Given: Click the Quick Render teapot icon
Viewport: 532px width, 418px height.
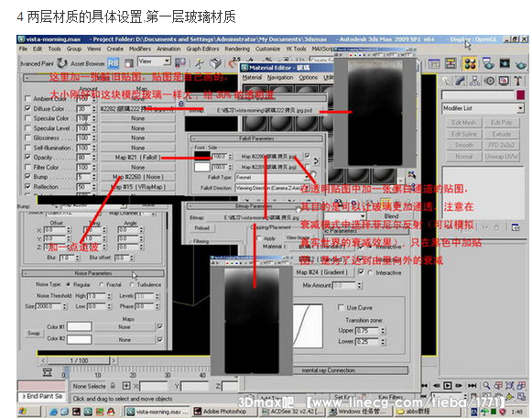Looking at the screenshot, I should tap(520, 64).
